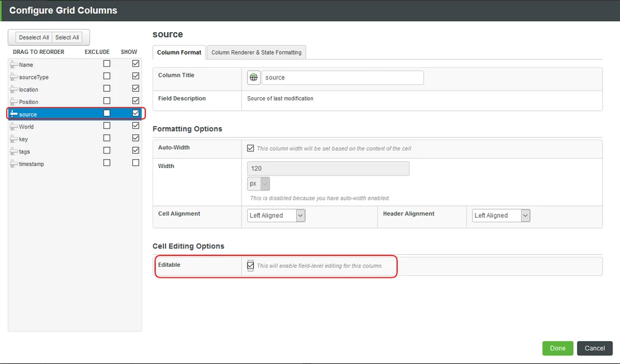Check the SHOW checkbox for timestamp
This screenshot has width=620, height=364.
coord(135,162)
